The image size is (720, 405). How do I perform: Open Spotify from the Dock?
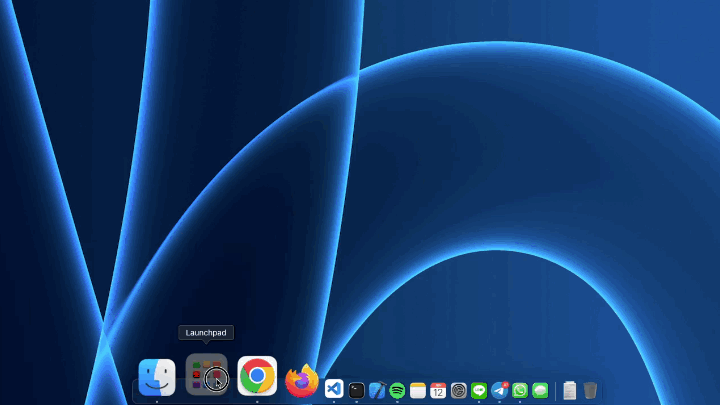(397, 391)
